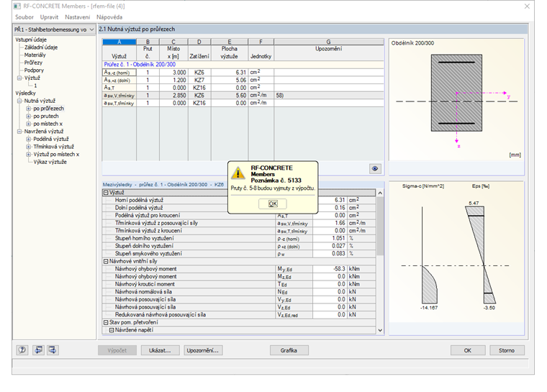Click the Upozornění... button
This screenshot has height=392, width=547.
click(x=202, y=350)
